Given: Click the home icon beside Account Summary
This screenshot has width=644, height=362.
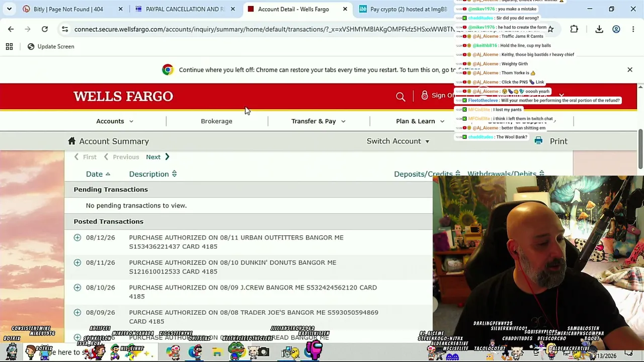Looking at the screenshot, I should [x=71, y=141].
